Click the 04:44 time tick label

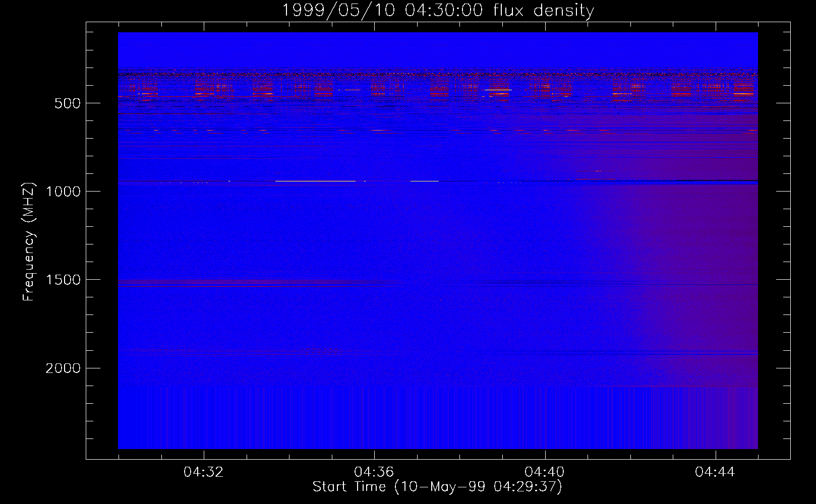715,472
